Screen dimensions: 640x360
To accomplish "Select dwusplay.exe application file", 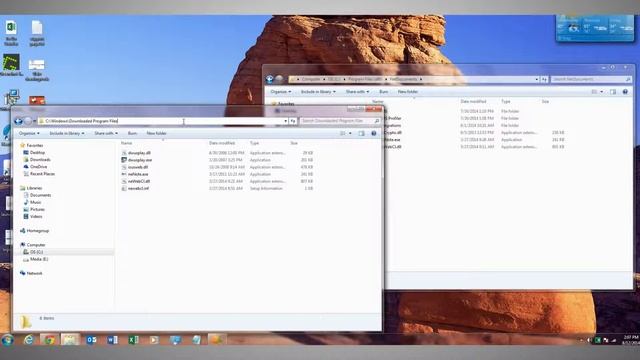I will (140, 160).
